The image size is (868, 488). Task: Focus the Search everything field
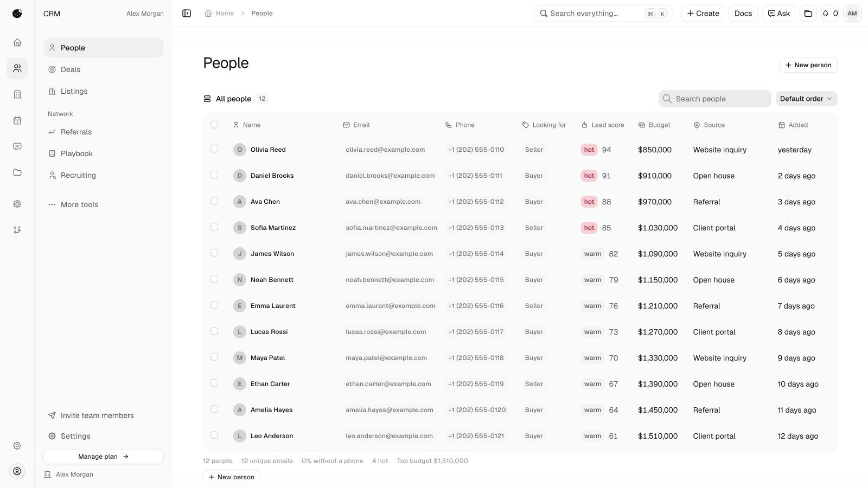point(603,14)
